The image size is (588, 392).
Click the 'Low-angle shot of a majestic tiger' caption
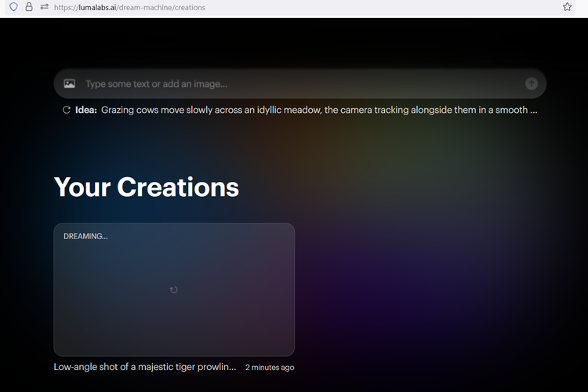(145, 367)
